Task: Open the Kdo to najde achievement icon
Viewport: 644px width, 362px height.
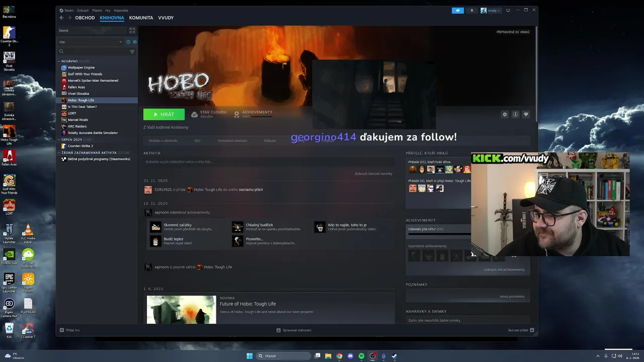Action: 320,227
